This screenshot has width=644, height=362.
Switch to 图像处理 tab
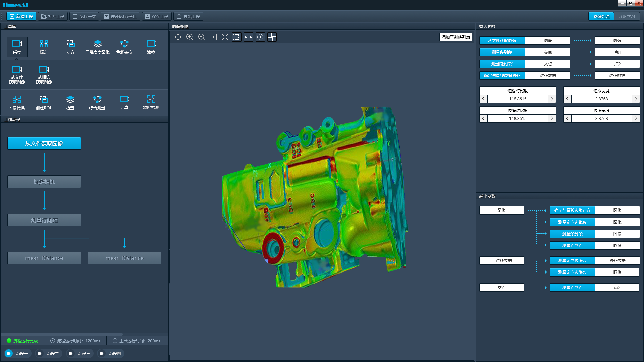(601, 16)
